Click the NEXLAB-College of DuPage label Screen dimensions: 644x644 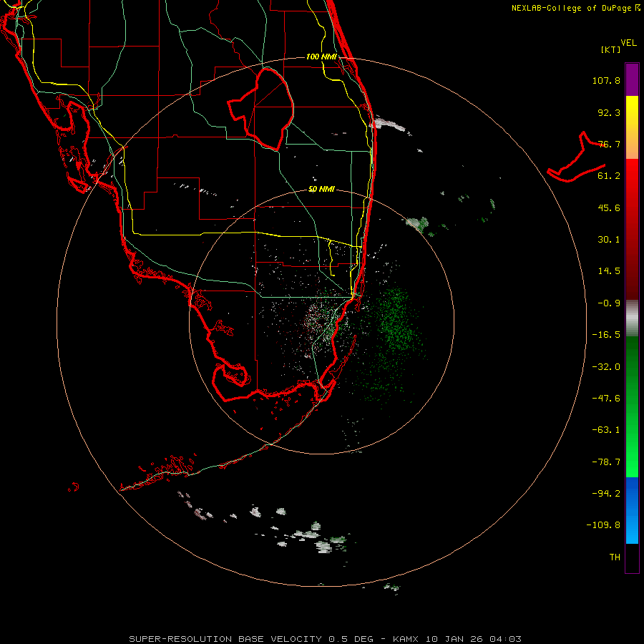point(575,8)
